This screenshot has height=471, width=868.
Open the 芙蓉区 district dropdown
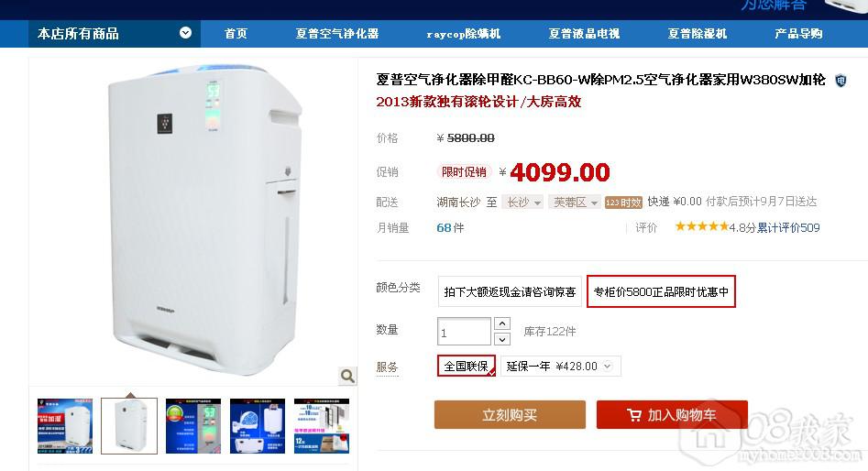[x=575, y=203]
